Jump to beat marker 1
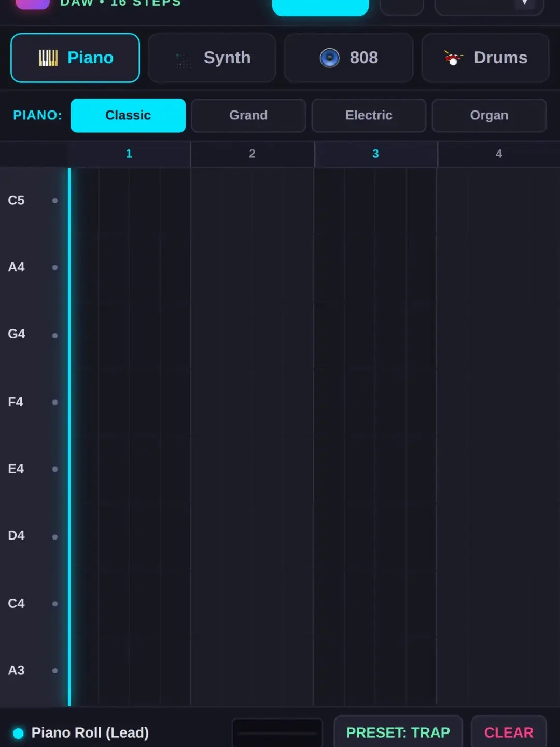Viewport: 560px width, 747px height. (x=129, y=154)
